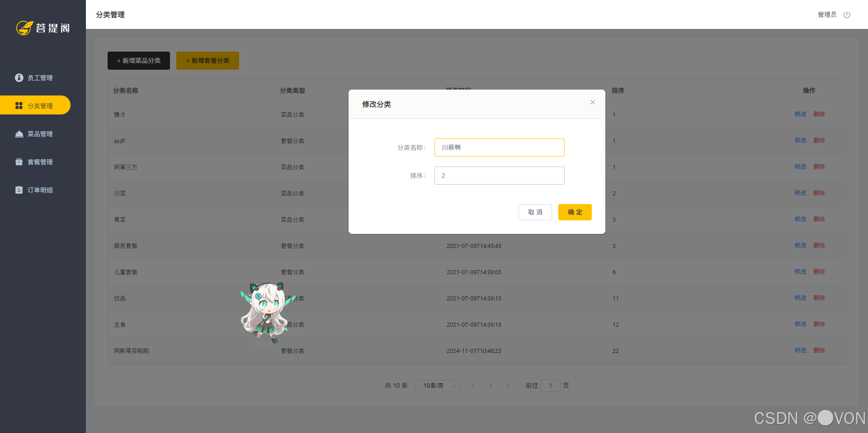Click 修改 for 豫才 row

click(x=800, y=114)
